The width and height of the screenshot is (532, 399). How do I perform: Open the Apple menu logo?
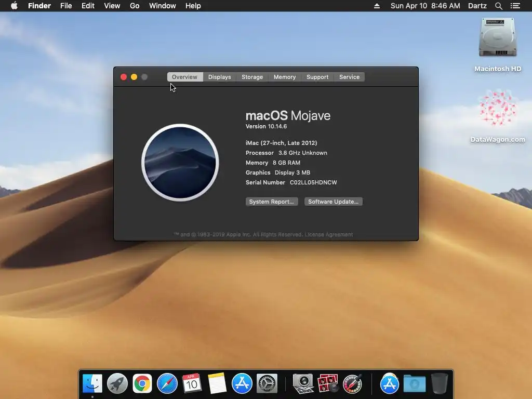[14, 6]
